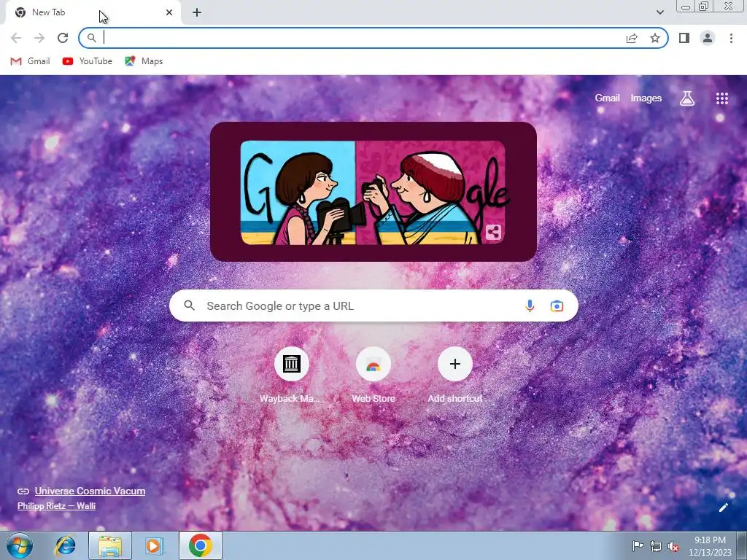
Task: Open Action Center flag tray icon
Action: (x=637, y=546)
